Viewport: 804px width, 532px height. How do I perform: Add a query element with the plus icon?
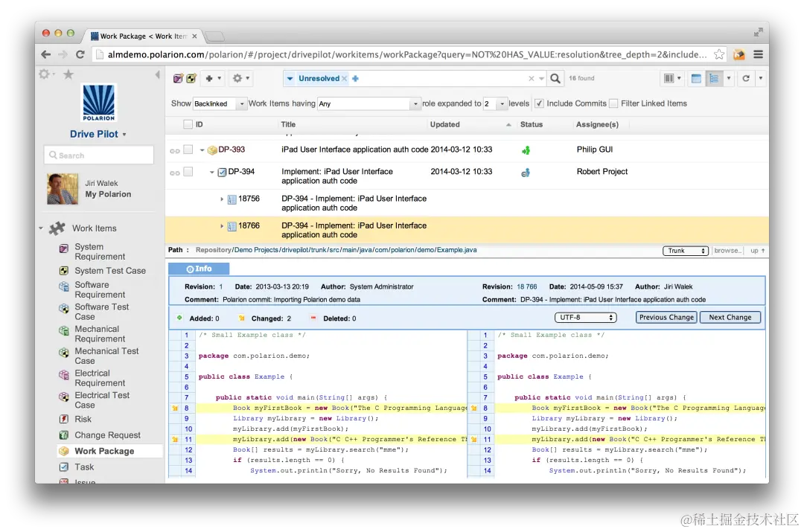(355, 78)
